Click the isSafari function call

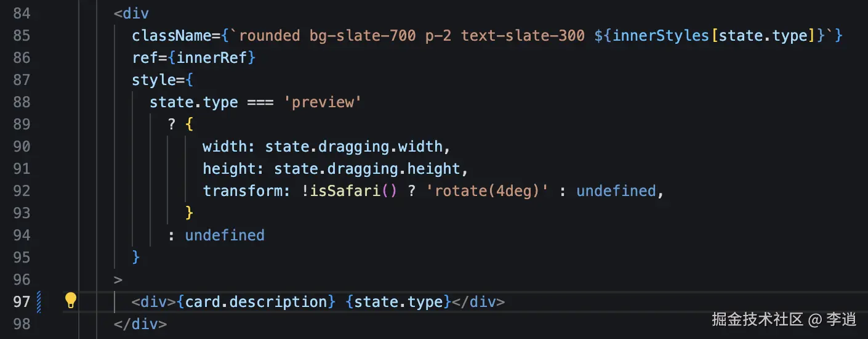(x=345, y=190)
